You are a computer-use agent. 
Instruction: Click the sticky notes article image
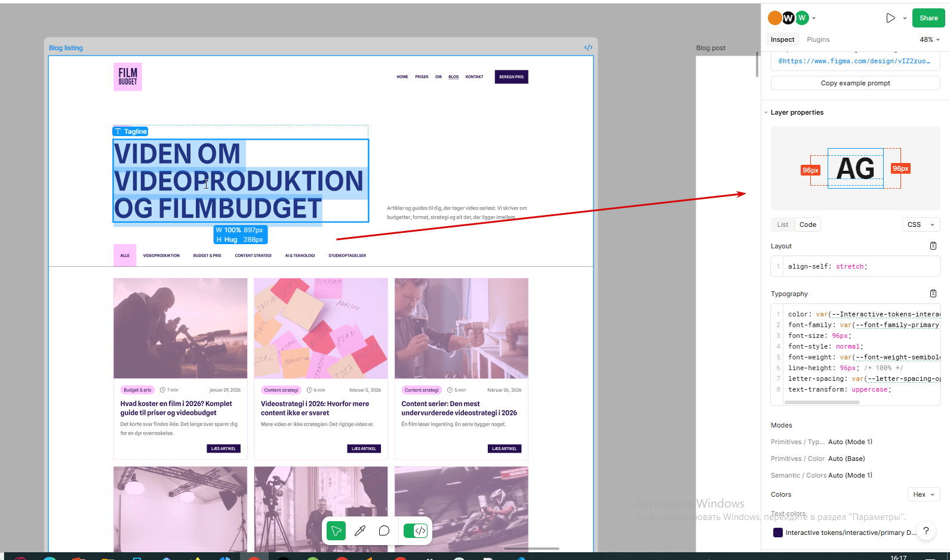tap(321, 328)
